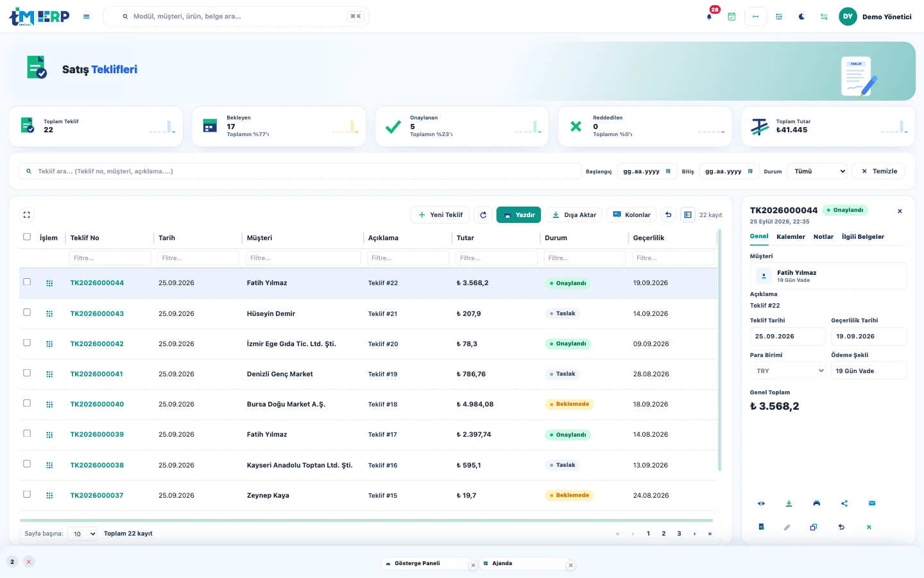Print the quote via detail panel printer icon
The image size is (924, 578).
click(x=816, y=504)
